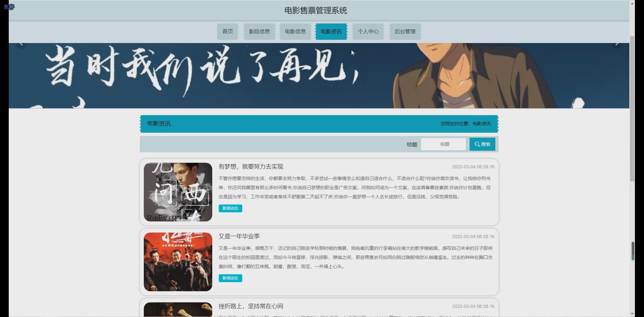Open the 电影信息 nav tab

coord(295,32)
